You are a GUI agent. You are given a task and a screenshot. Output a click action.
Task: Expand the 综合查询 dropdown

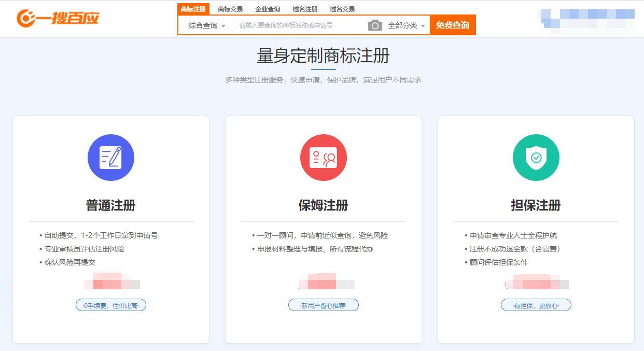pyautogui.click(x=206, y=25)
